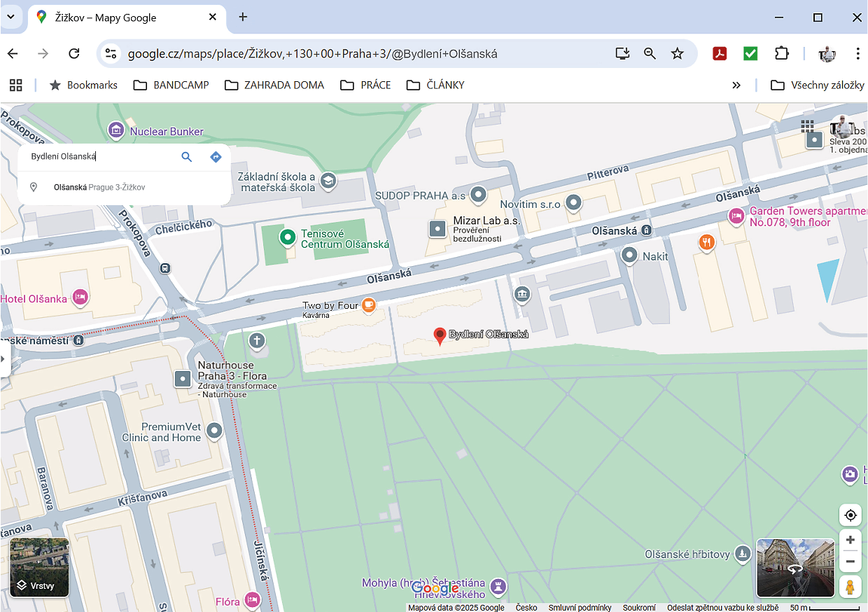Click Odeslat zpětnou vazbu ke službě link
This screenshot has height=612, width=868.
[723, 607]
